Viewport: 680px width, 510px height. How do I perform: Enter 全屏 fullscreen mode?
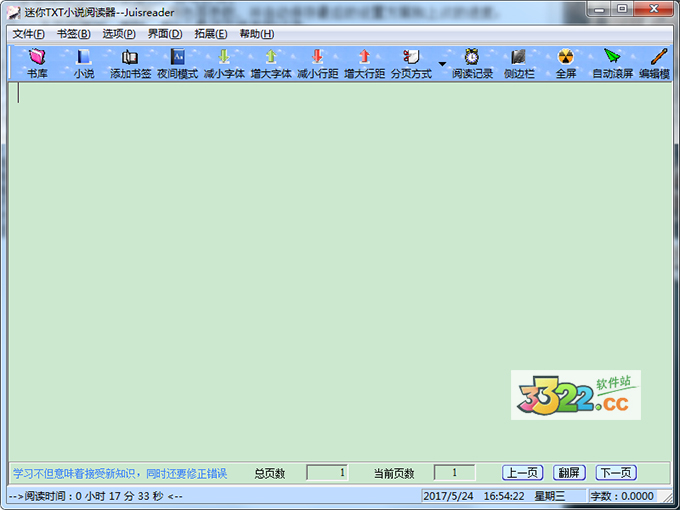point(566,63)
